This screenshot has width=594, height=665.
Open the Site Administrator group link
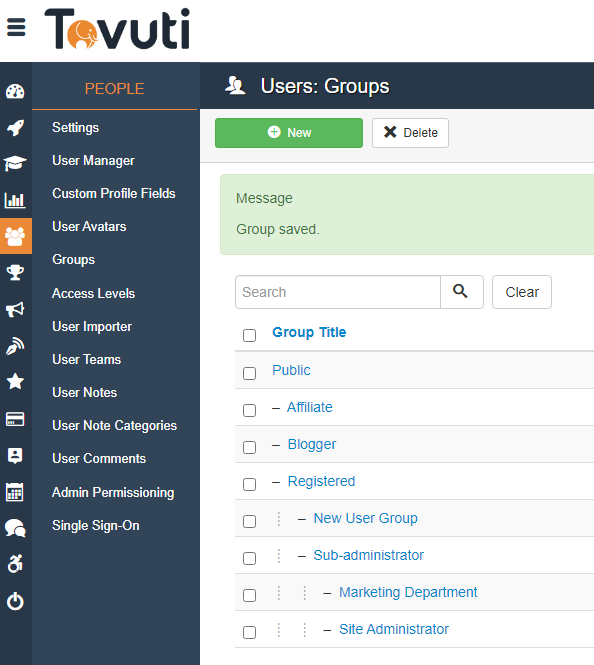(x=393, y=629)
